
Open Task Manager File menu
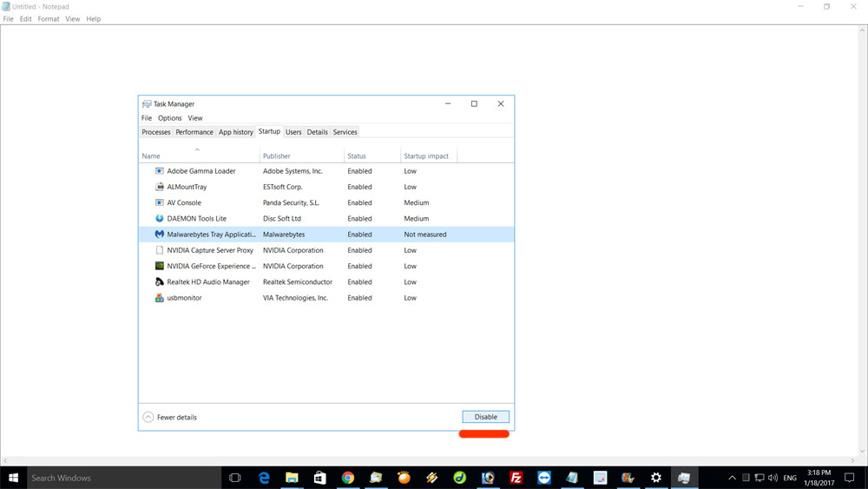[x=146, y=118]
